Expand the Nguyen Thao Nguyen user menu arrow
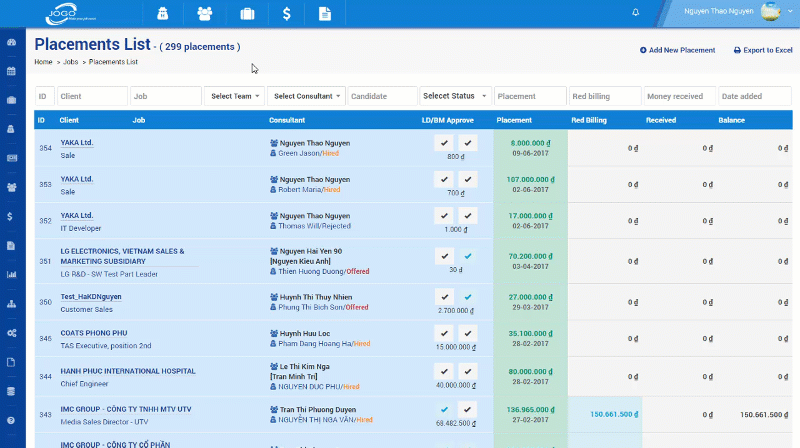This screenshot has height=448, width=800. (x=790, y=11)
